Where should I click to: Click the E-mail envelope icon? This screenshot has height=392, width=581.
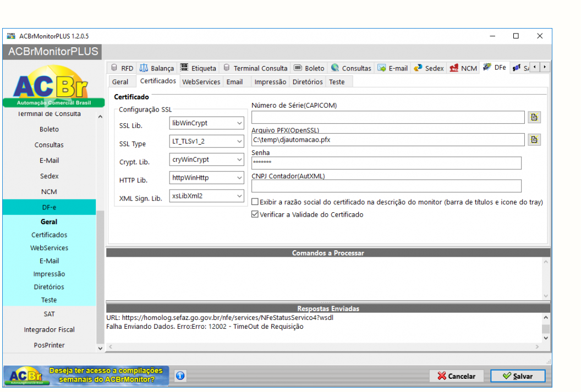click(x=382, y=68)
